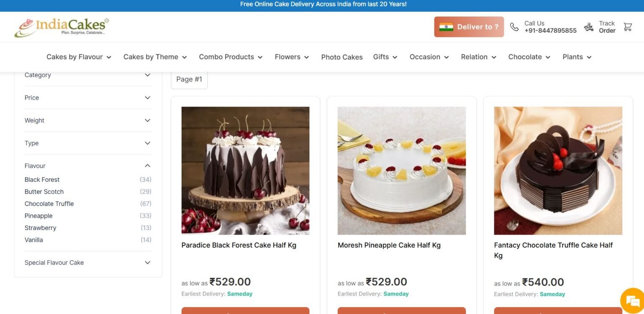Filter by Black Forest flavour
Screen dimensions: 644x314
click(42, 180)
